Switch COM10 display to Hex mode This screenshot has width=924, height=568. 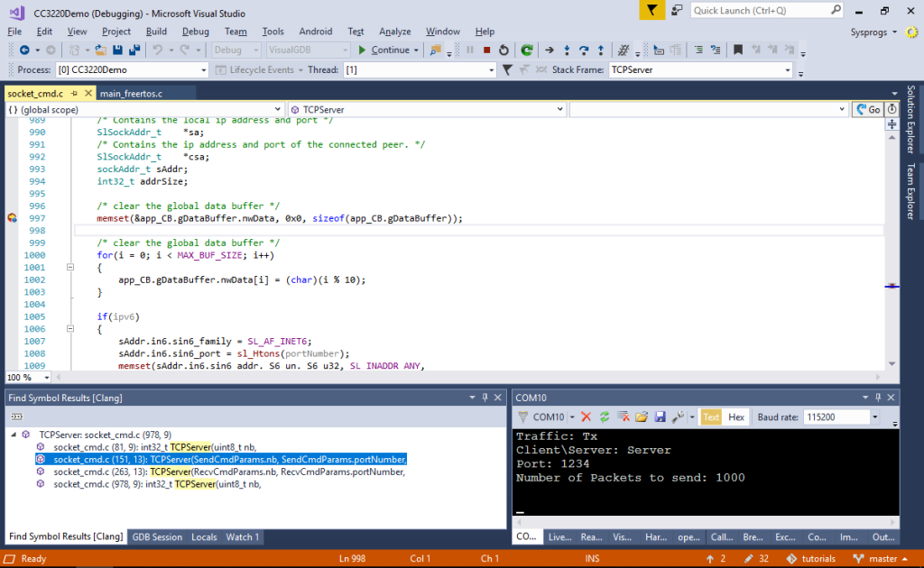tap(736, 416)
